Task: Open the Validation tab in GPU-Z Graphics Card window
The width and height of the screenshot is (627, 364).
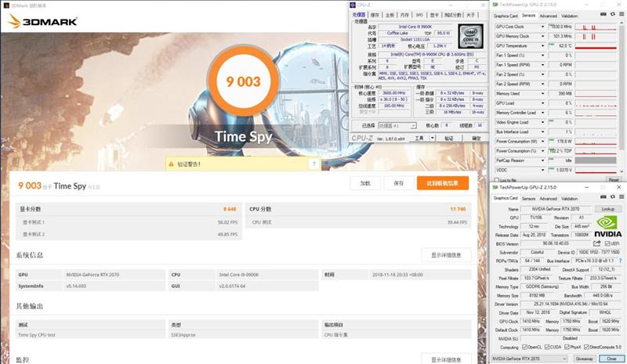Action: pos(570,198)
